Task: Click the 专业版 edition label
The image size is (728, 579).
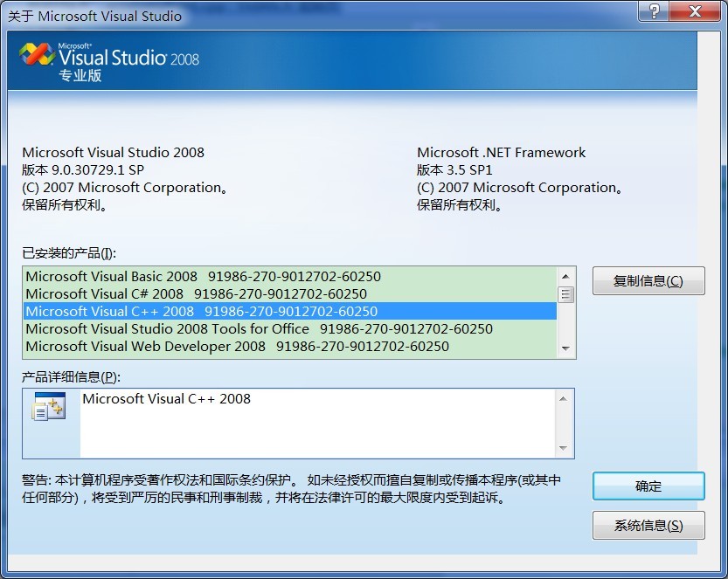Action: click(x=80, y=76)
